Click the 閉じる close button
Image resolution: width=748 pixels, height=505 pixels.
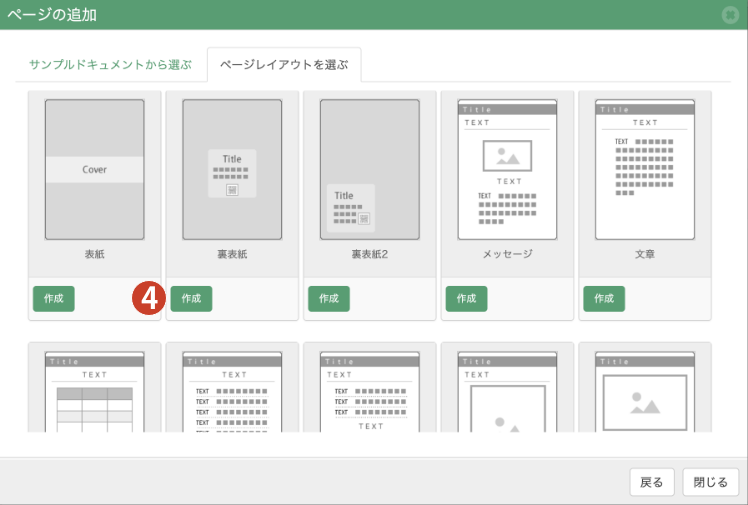point(711,482)
